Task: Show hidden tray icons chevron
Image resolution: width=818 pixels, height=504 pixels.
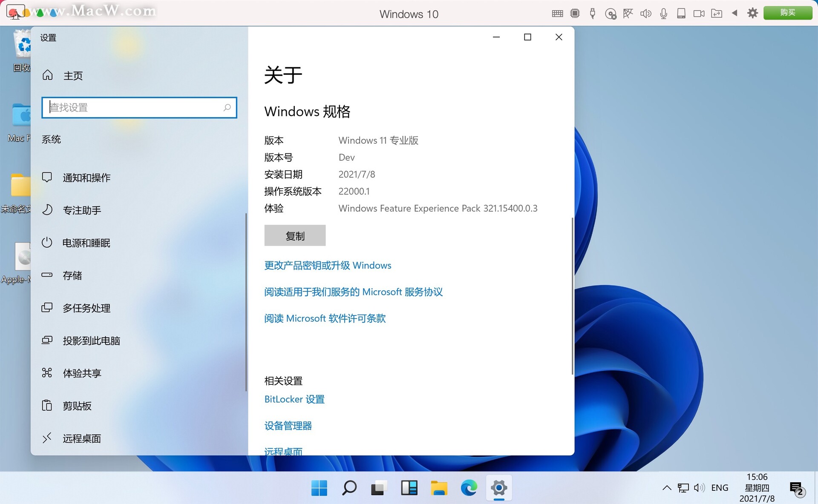Action: coord(667,488)
